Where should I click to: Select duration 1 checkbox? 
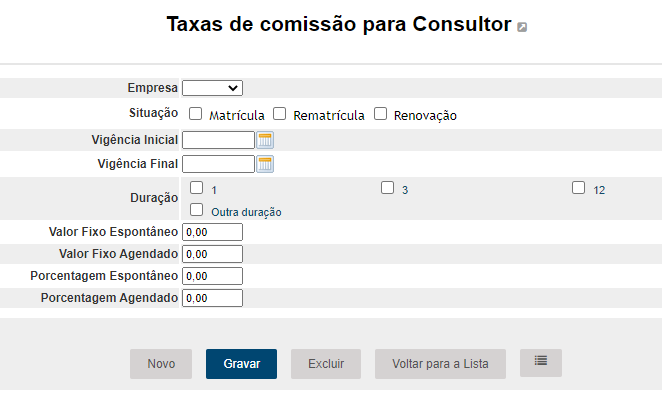tap(197, 187)
